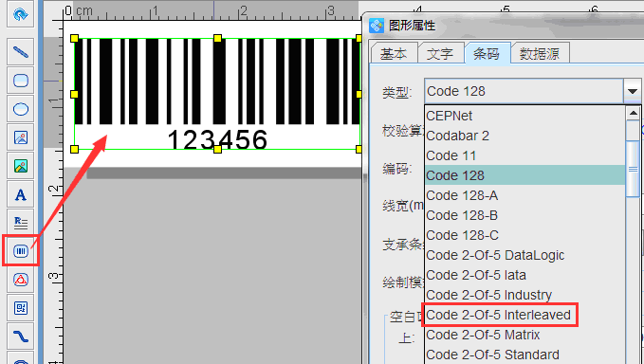The height and width of the screenshot is (364, 644).
Task: Click the bottom-left yellow resize handle
Action: click(74, 149)
